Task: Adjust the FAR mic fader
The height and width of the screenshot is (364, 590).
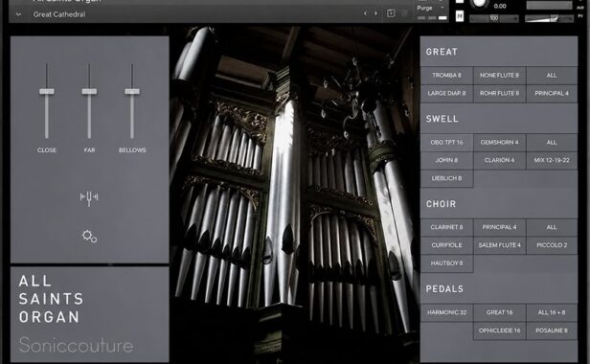Action: click(x=89, y=91)
